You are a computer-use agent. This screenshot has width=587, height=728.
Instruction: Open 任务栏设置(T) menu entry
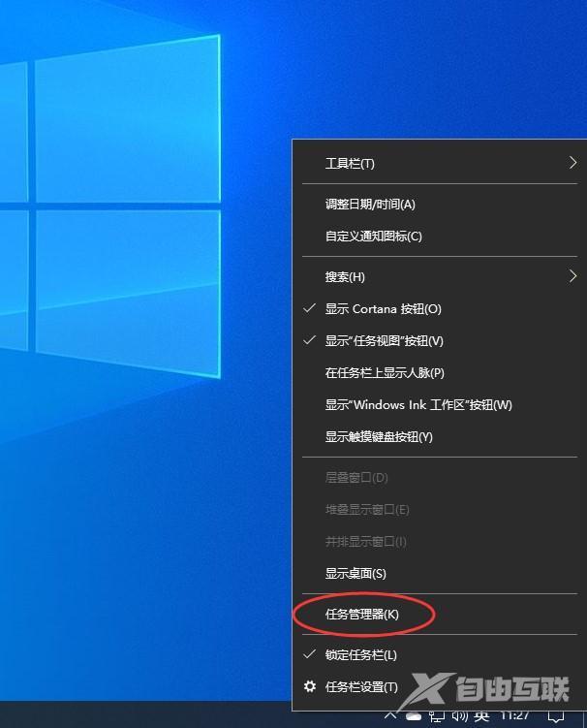coord(440,687)
